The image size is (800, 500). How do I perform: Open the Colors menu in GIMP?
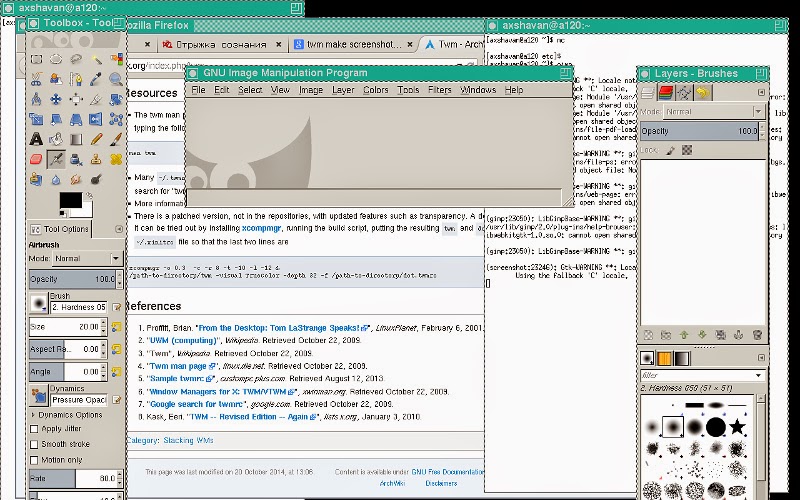click(376, 90)
